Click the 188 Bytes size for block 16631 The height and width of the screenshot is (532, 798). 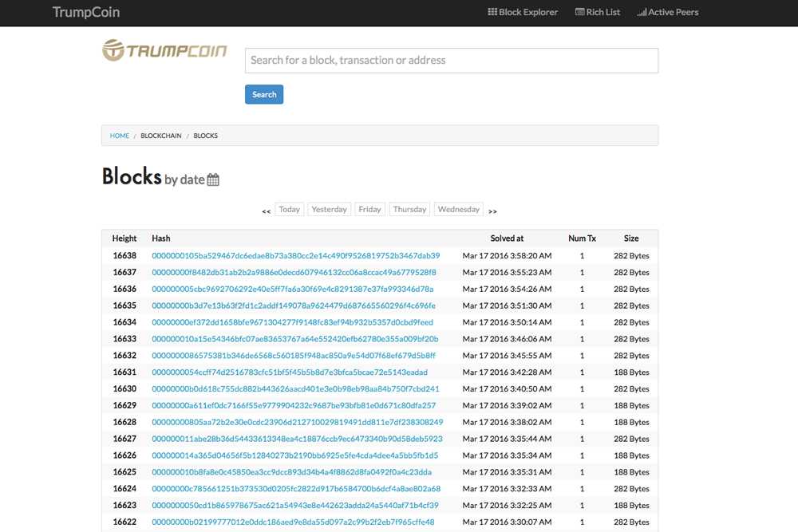(631, 372)
